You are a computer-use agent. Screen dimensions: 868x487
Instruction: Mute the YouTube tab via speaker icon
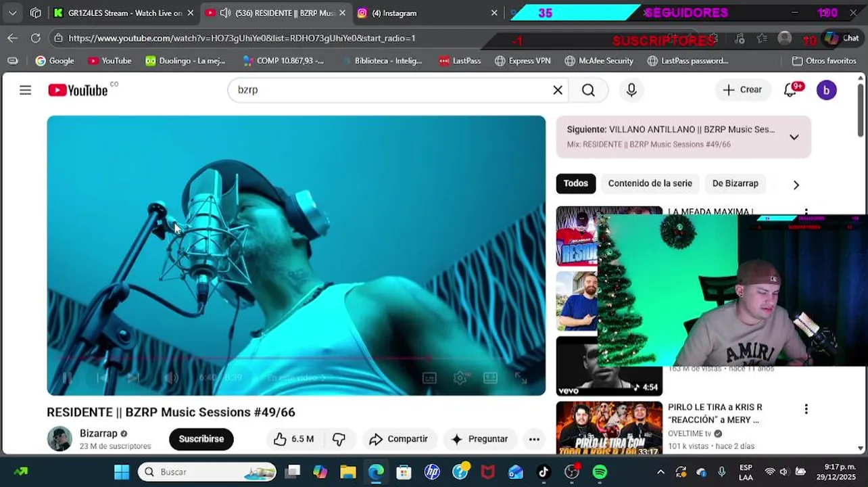click(225, 13)
